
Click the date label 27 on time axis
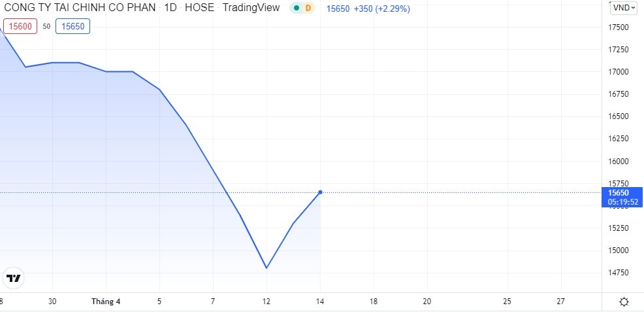(x=560, y=302)
